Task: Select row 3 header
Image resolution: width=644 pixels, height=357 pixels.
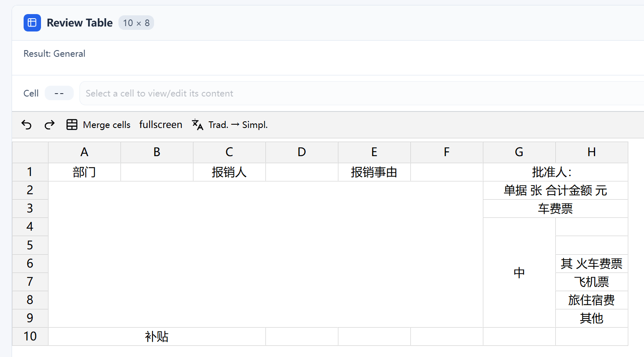Action: [x=30, y=209]
